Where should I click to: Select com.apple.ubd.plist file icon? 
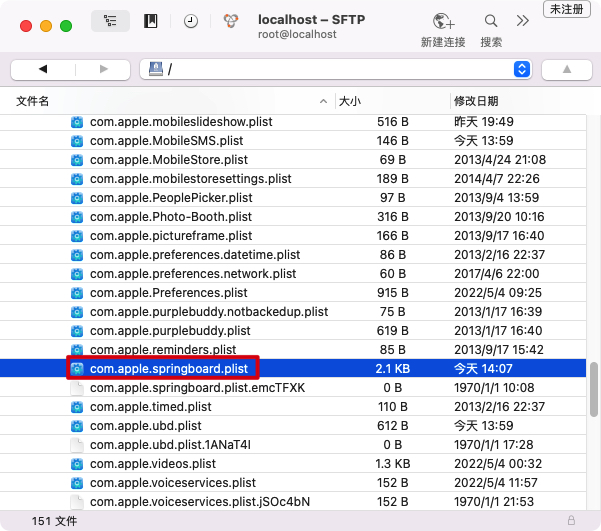tap(77, 426)
